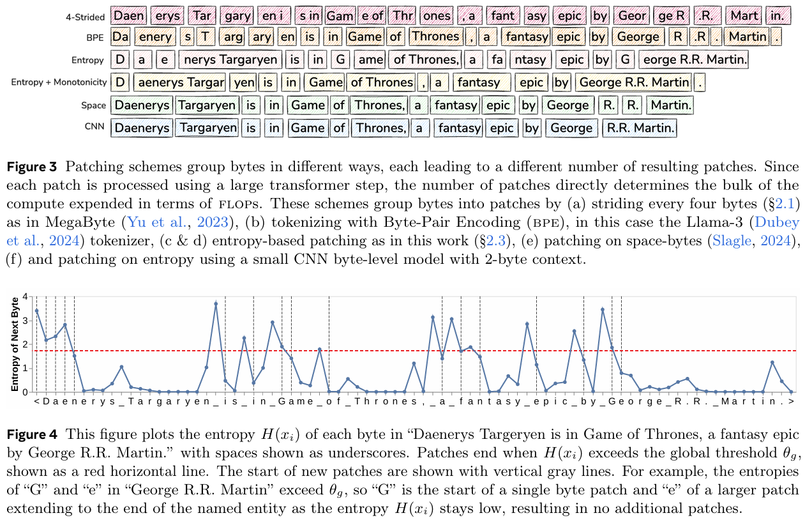Viewport: 812px width, 520px height.
Task: Click the Entropy + Monotonicity row label
Action: (x=57, y=82)
